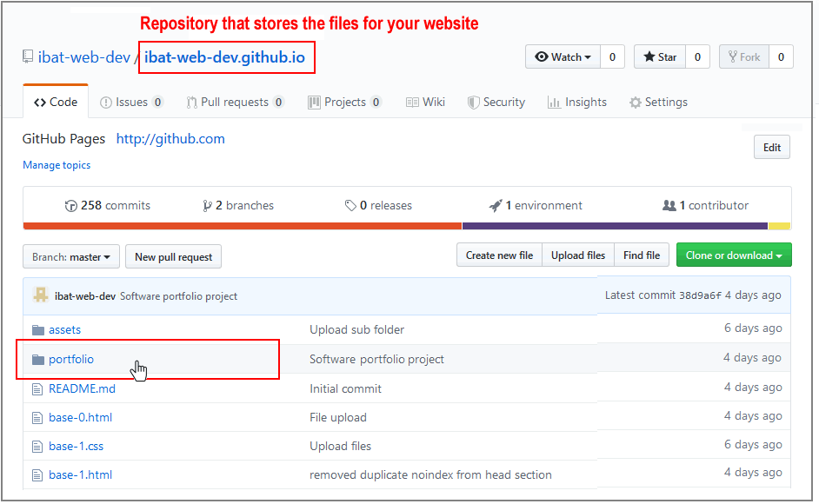Open the Manage topics link

57,165
